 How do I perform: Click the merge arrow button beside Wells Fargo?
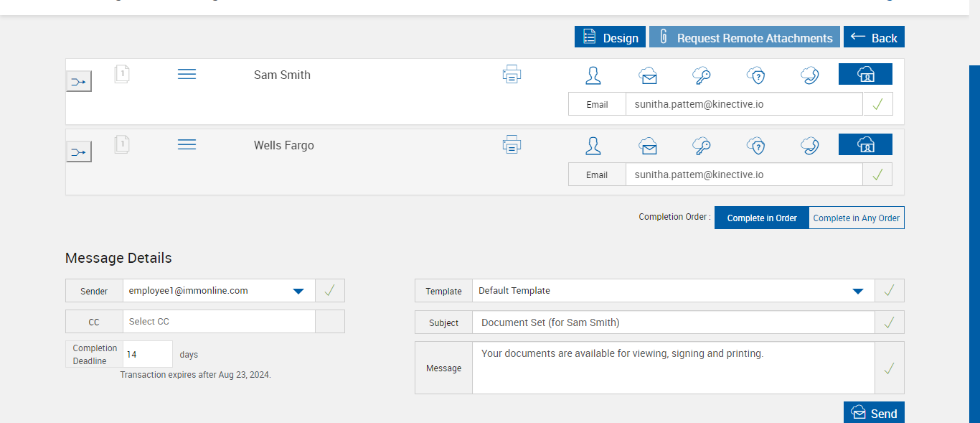click(79, 152)
